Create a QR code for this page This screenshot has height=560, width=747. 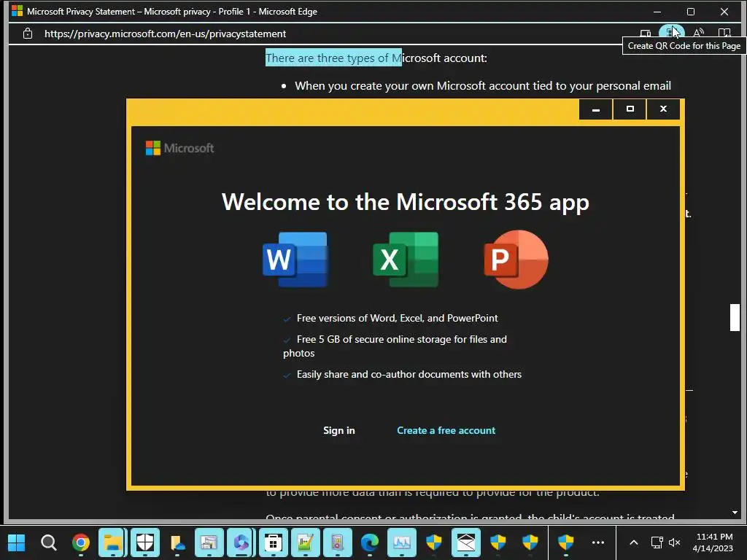671,32
